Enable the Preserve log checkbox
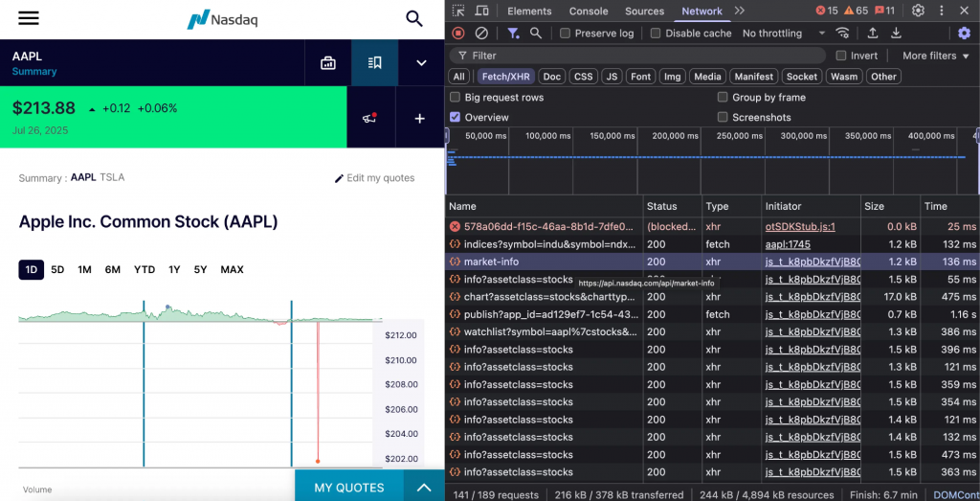980x501 pixels. (566, 34)
